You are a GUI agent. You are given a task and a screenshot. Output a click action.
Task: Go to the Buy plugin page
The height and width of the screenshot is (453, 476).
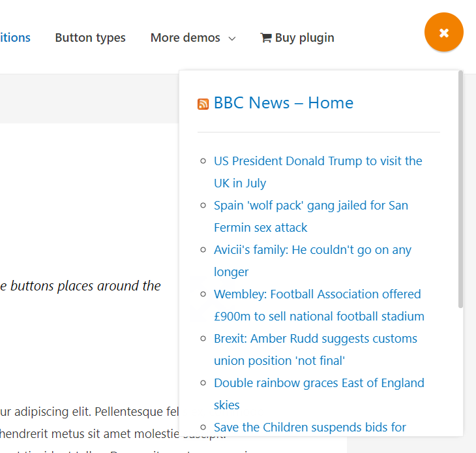[297, 38]
